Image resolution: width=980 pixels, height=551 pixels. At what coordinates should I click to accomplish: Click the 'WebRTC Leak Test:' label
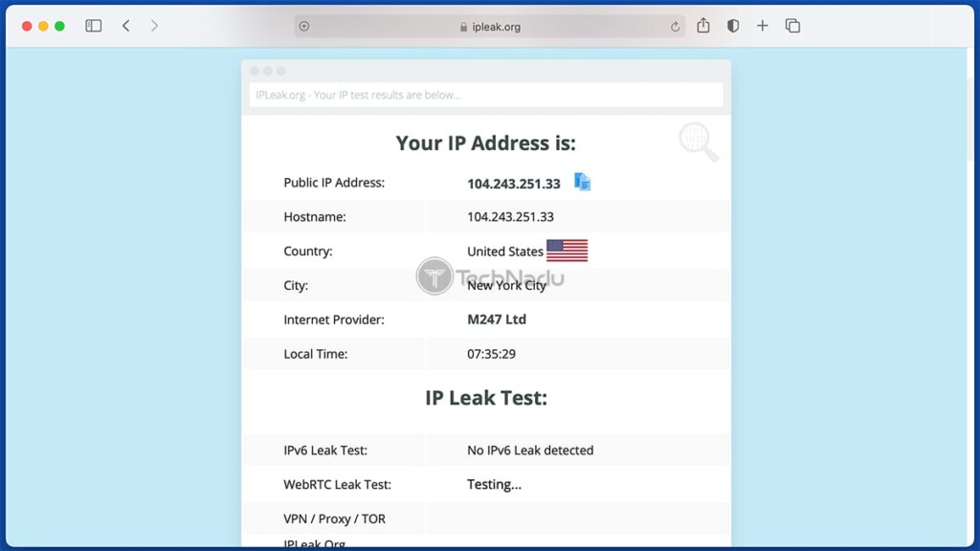[x=337, y=484]
